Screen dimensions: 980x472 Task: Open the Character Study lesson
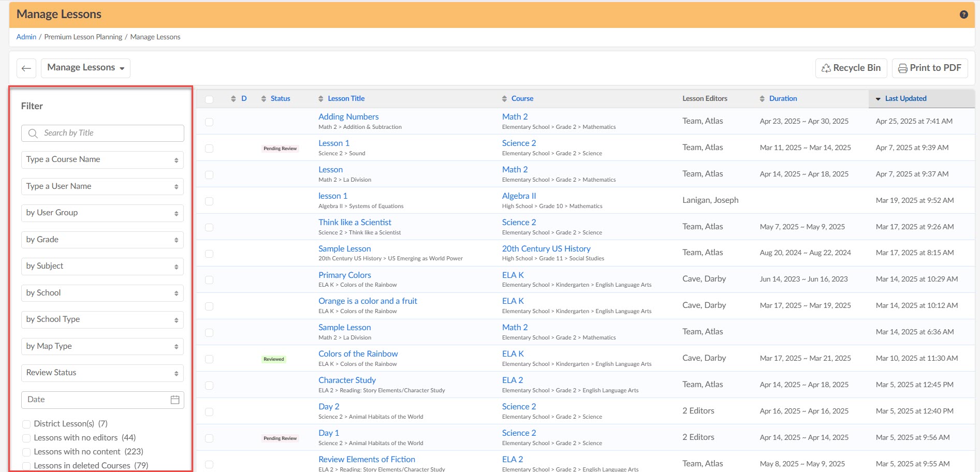tap(347, 380)
